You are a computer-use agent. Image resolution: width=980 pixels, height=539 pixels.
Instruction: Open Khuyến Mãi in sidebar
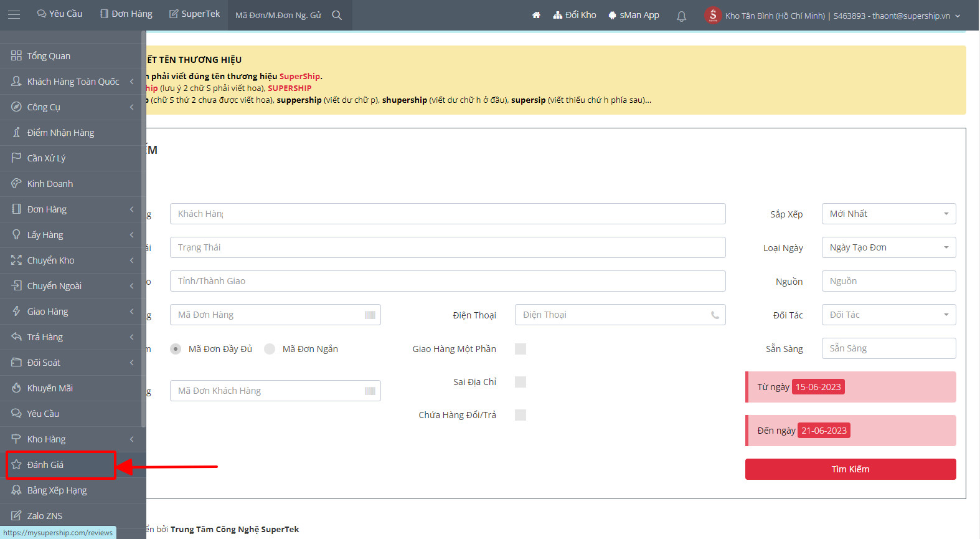click(x=71, y=388)
